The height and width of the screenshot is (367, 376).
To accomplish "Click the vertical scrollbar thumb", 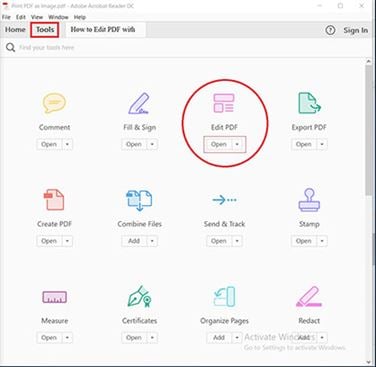I will click(x=368, y=130).
